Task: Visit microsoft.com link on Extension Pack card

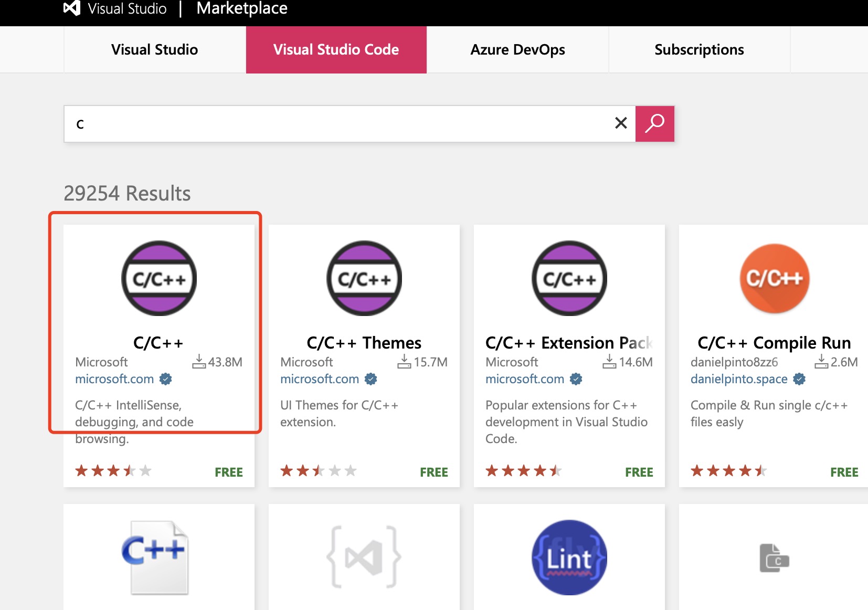Action: tap(525, 379)
